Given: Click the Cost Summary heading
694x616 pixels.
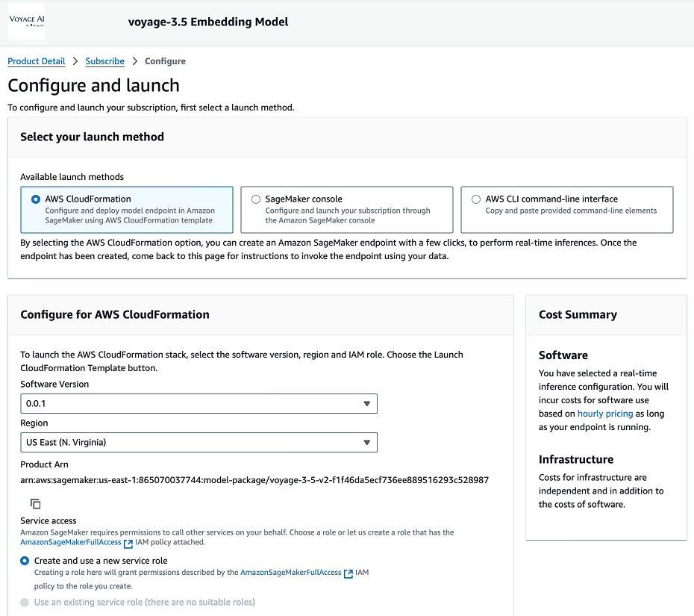Looking at the screenshot, I should (578, 314).
